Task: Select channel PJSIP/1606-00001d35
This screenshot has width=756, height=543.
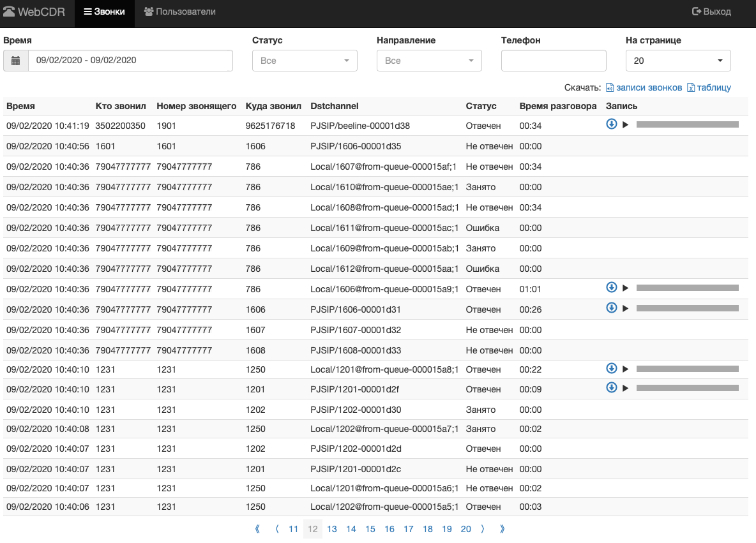Action: (356, 146)
